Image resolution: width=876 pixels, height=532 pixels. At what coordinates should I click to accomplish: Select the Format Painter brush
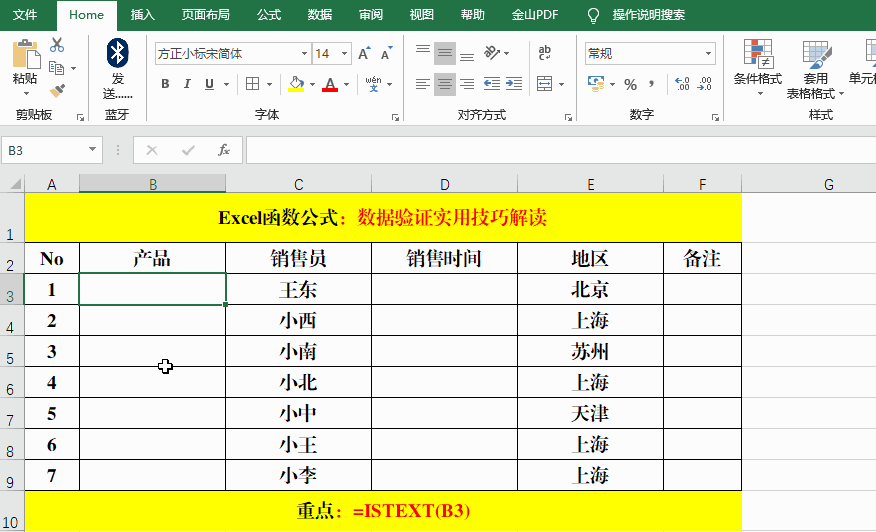pyautogui.click(x=57, y=90)
